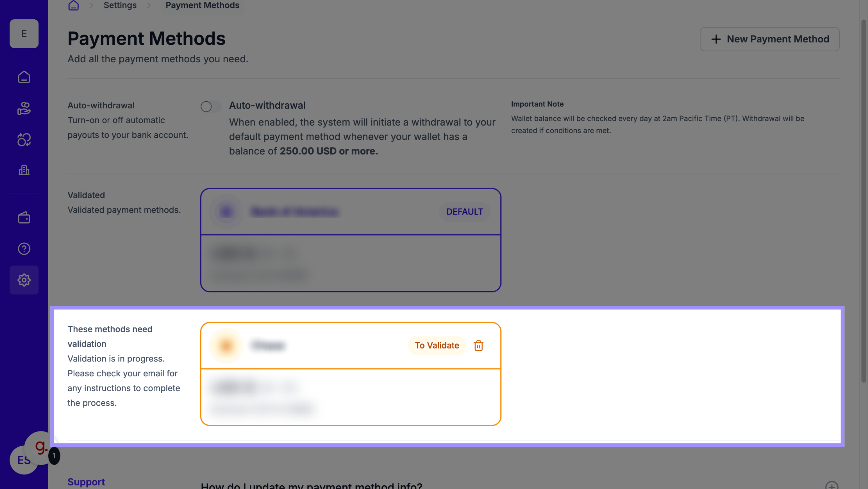Click the To Validate badge
The height and width of the screenshot is (489, 868).
(x=437, y=346)
